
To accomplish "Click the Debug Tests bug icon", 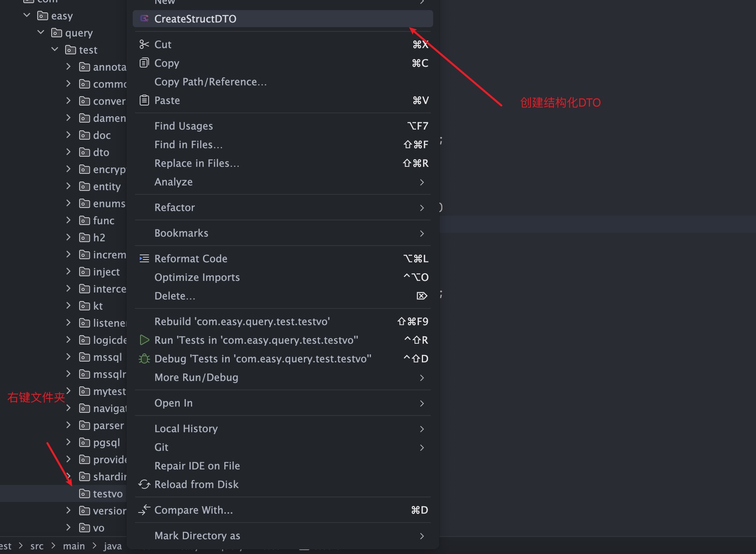I will click(x=144, y=358).
